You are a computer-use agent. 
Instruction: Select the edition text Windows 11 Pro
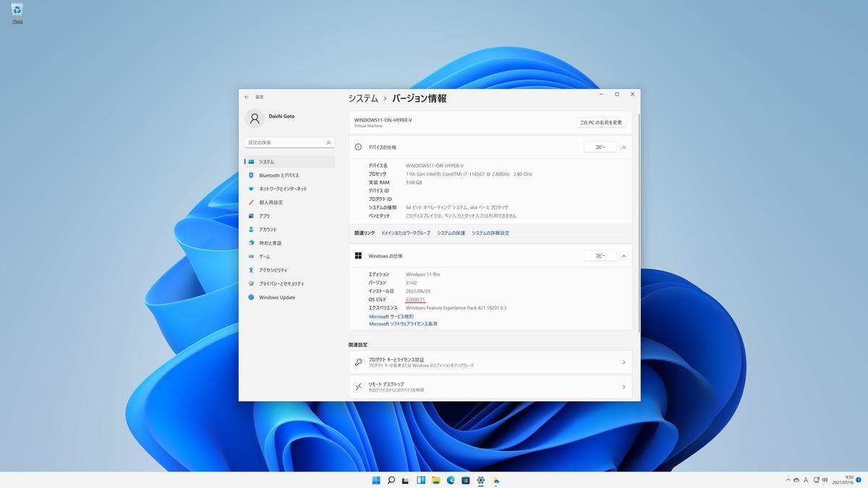[423, 275]
